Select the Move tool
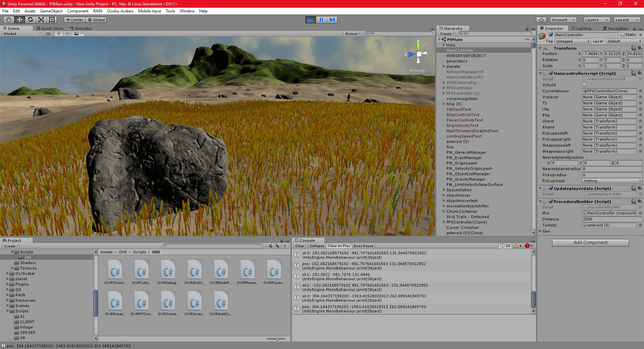The width and height of the screenshot is (644, 349). pos(19,20)
